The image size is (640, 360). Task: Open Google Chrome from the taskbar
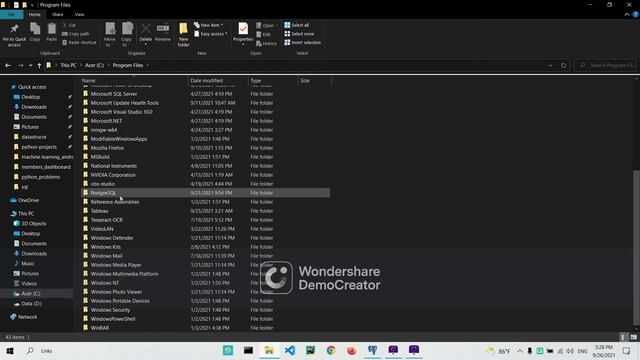pos(331,351)
